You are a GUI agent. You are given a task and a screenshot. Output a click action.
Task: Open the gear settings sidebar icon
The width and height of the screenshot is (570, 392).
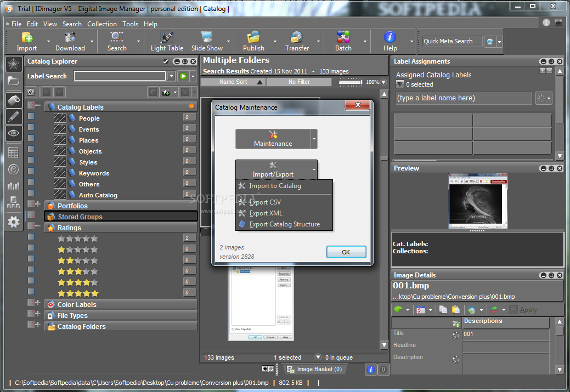14,221
